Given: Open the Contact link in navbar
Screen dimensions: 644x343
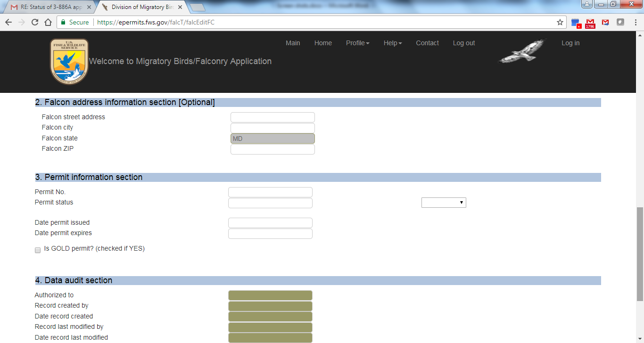Looking at the screenshot, I should 427,43.
